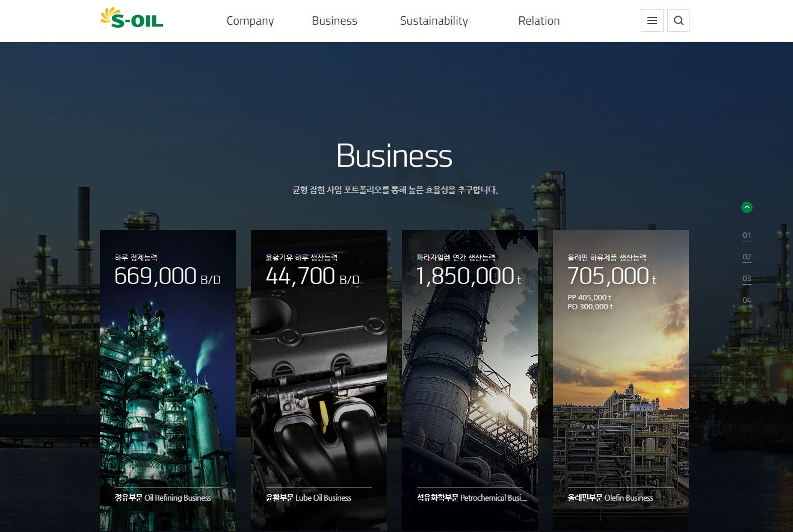Click the large Business heading

(394, 156)
